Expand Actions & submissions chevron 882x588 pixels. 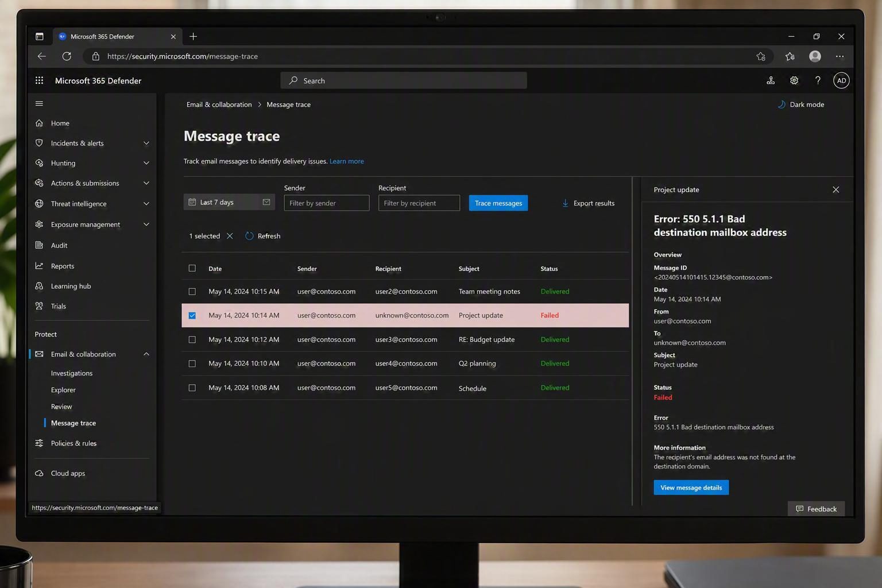click(146, 183)
